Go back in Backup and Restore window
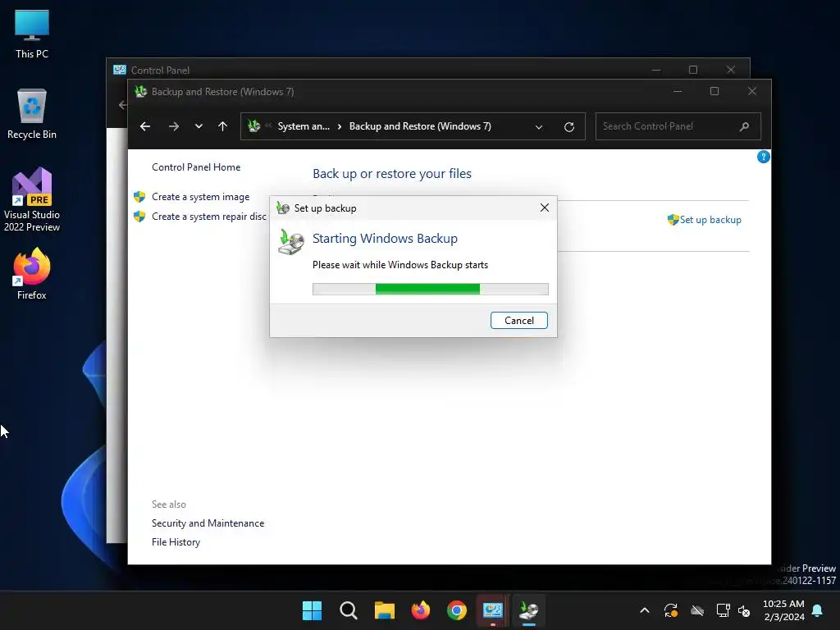The width and height of the screenshot is (840, 630). [x=145, y=126]
